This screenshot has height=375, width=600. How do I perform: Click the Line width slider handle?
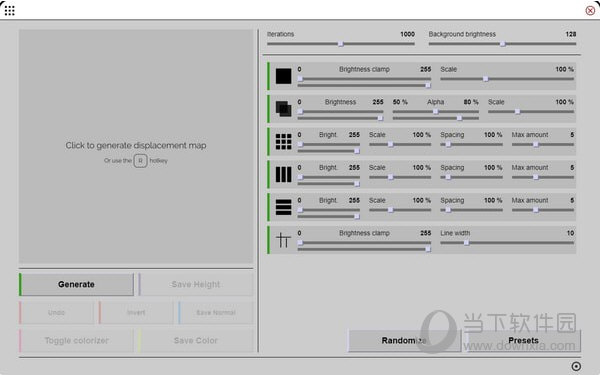(x=466, y=243)
